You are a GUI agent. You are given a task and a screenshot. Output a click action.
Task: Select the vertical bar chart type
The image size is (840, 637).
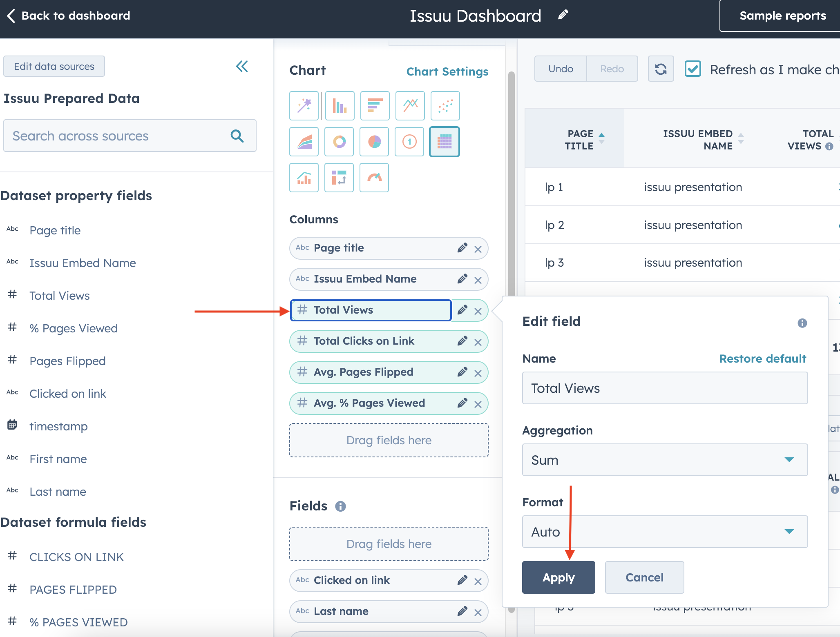click(x=340, y=106)
